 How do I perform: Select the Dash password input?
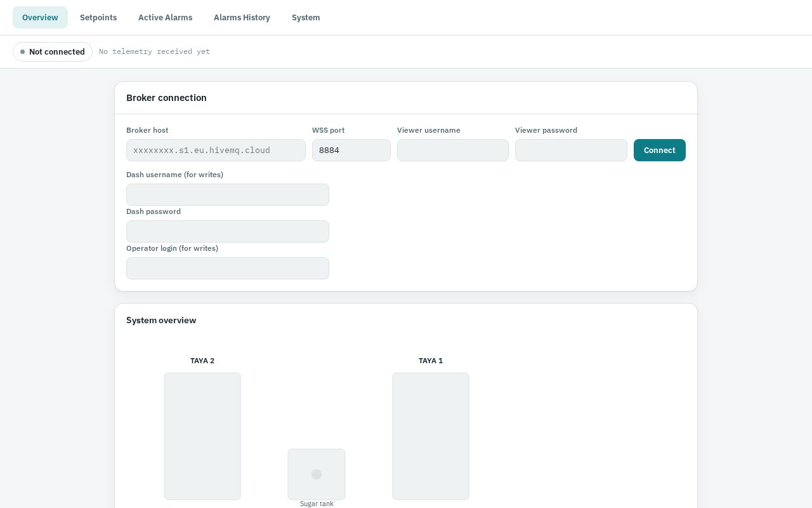click(228, 232)
